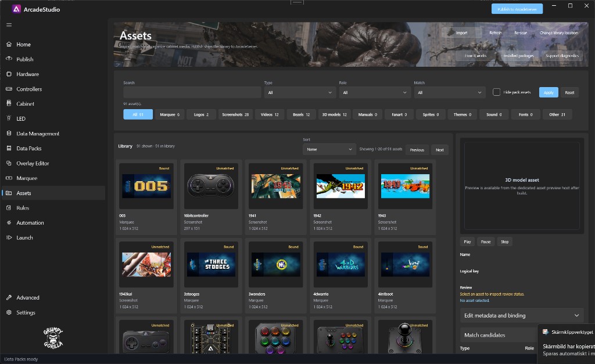Screen dimensions: 595x364
Task: Click the snipping tool notification icon
Action: pyautogui.click(x=546, y=331)
